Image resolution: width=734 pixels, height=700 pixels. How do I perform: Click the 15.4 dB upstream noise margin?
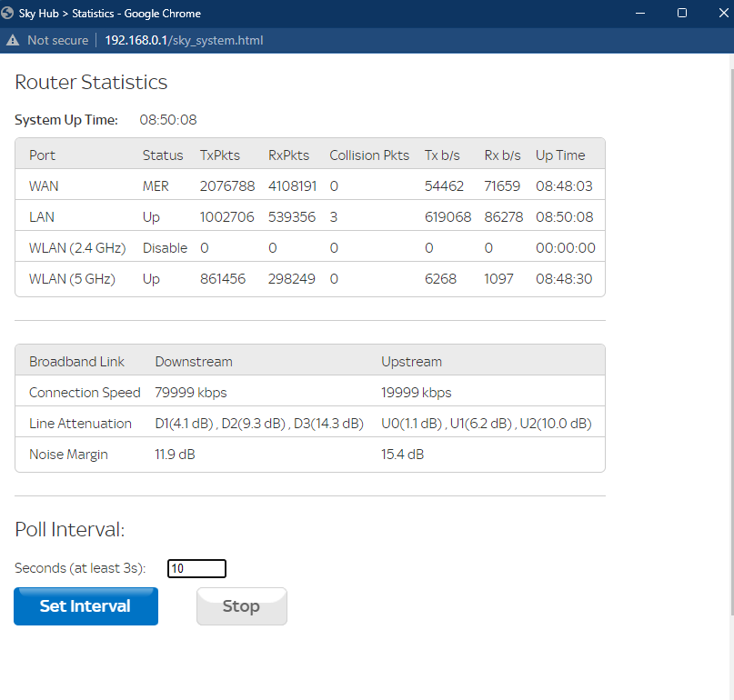402,455
